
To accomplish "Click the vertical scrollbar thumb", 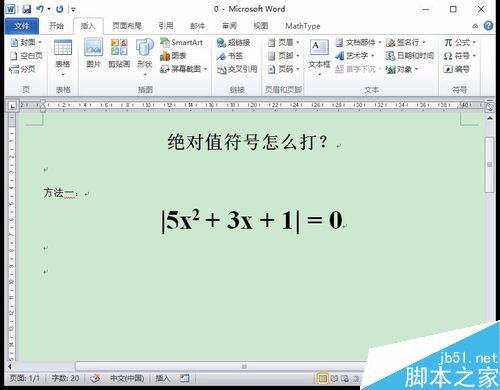I will point(490,165).
